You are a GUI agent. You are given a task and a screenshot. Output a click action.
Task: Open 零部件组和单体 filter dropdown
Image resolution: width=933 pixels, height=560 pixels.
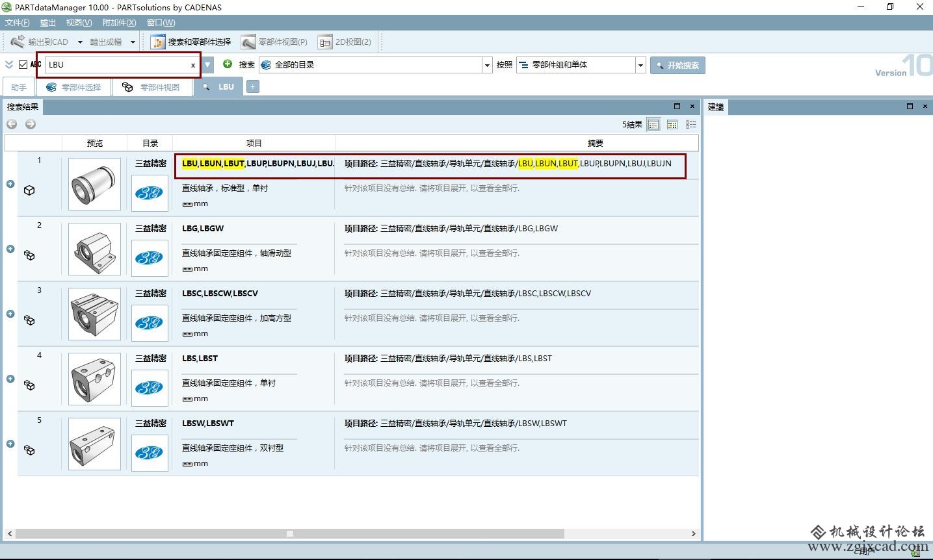coord(640,65)
